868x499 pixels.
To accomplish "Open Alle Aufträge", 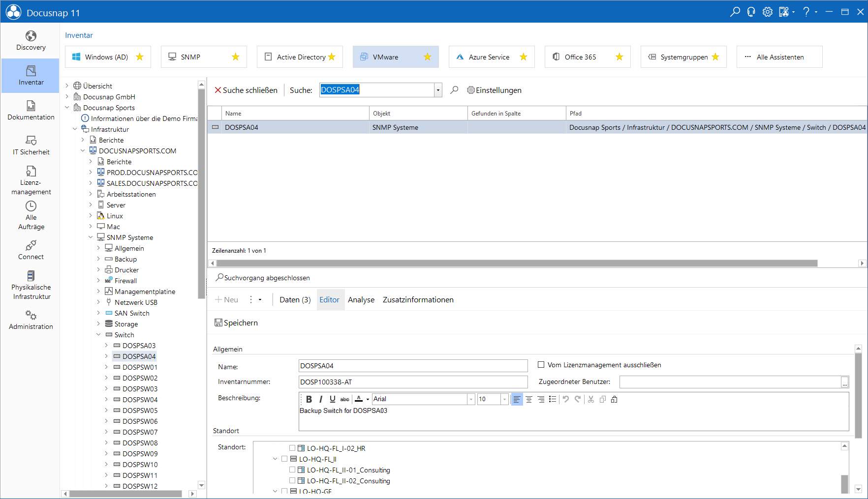I will [x=31, y=215].
